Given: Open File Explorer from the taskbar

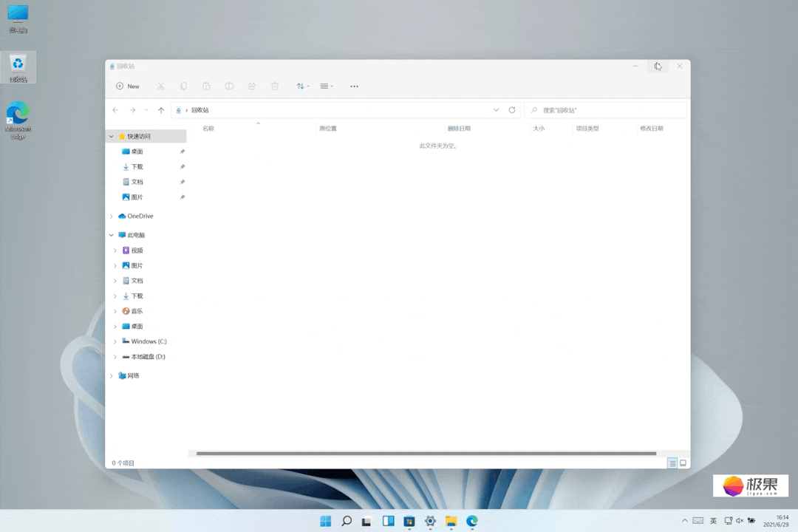Looking at the screenshot, I should (451, 522).
